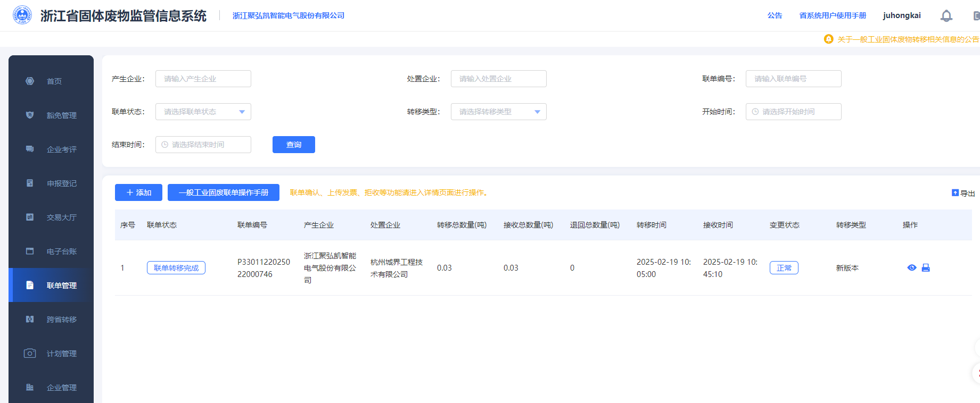Click the notification bell icon
This screenshot has width=980, height=403.
click(x=946, y=16)
